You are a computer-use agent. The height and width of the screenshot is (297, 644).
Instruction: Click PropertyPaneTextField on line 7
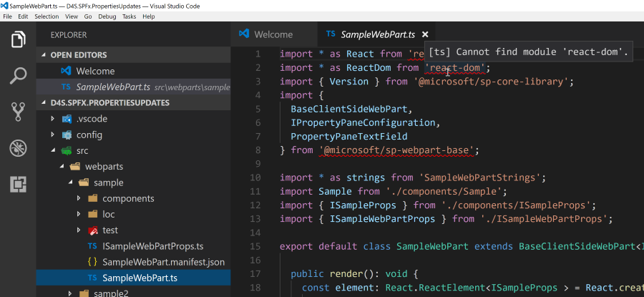click(349, 137)
